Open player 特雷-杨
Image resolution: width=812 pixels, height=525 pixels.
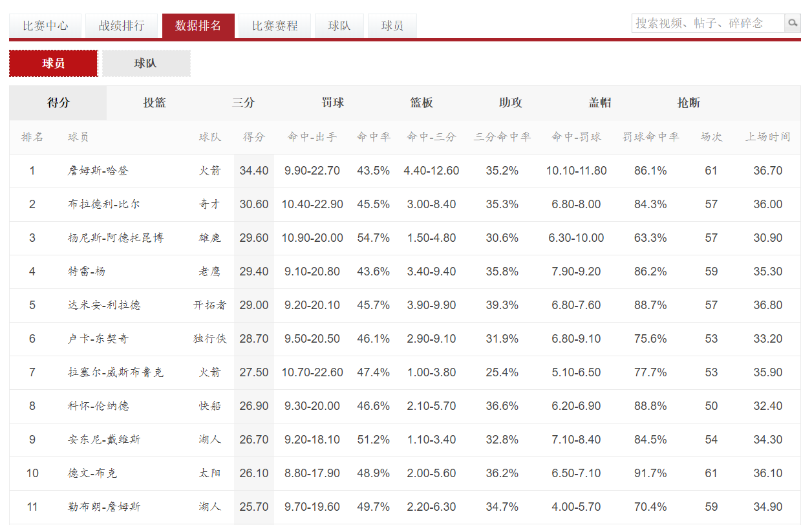point(87,272)
